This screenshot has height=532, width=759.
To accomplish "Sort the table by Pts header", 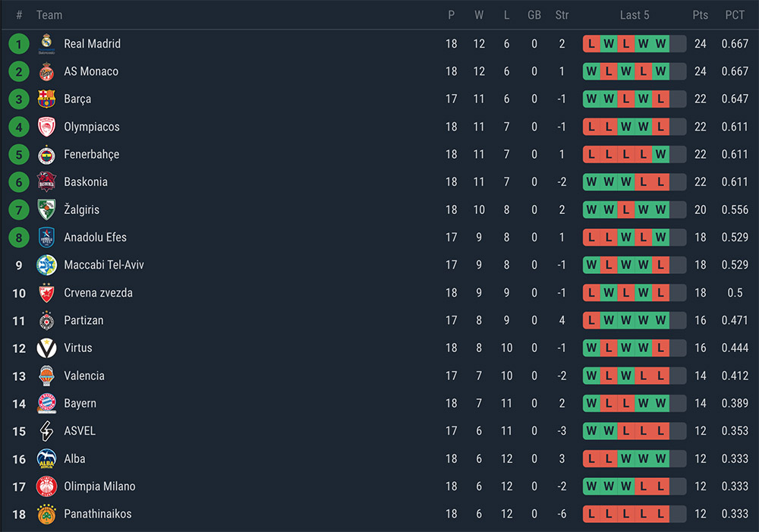I will point(700,15).
